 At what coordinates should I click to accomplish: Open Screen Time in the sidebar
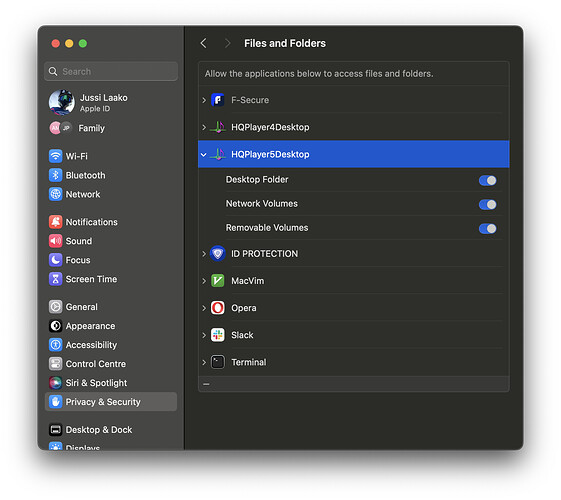coord(111,279)
